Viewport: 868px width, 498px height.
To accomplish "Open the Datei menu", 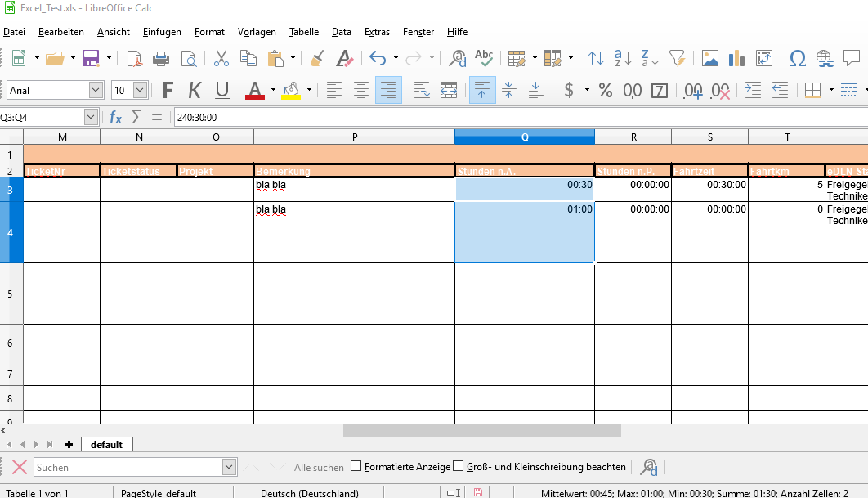I will pyautogui.click(x=14, y=32).
